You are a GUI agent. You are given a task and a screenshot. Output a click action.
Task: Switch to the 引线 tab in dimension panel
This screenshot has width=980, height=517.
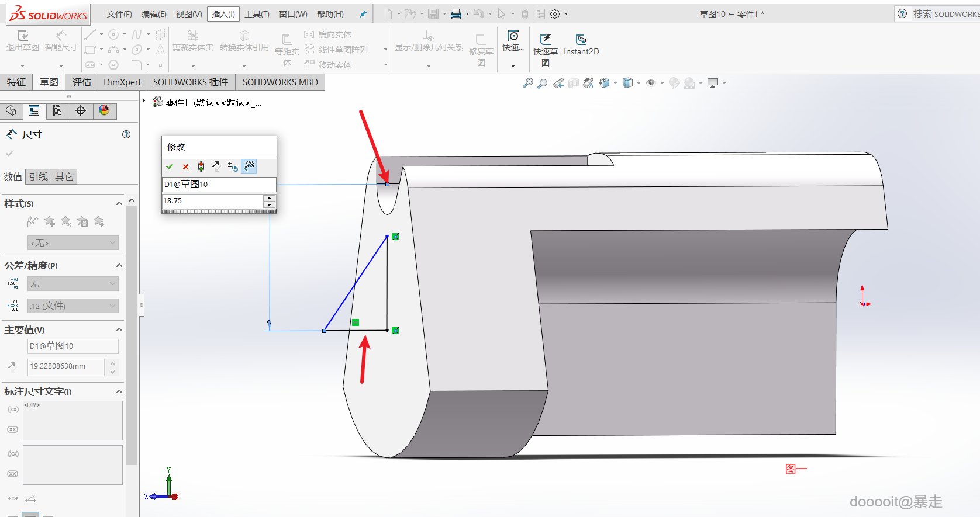tap(39, 176)
